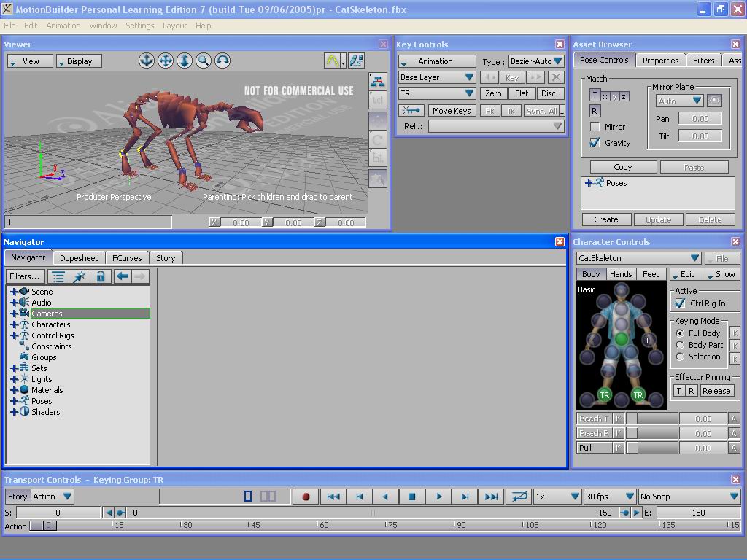Screen dimensions: 747x560
Task: Select the Materials item in Navigator tree
Action: [47, 390]
